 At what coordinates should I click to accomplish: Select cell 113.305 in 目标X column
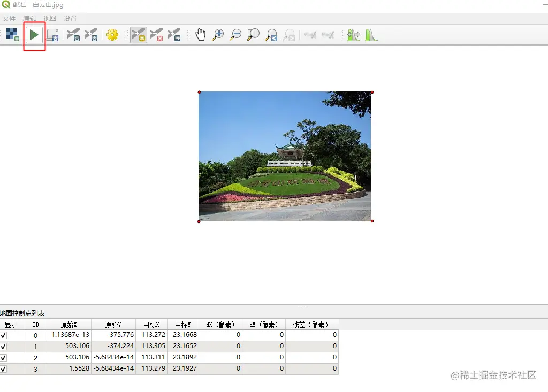[151, 346]
